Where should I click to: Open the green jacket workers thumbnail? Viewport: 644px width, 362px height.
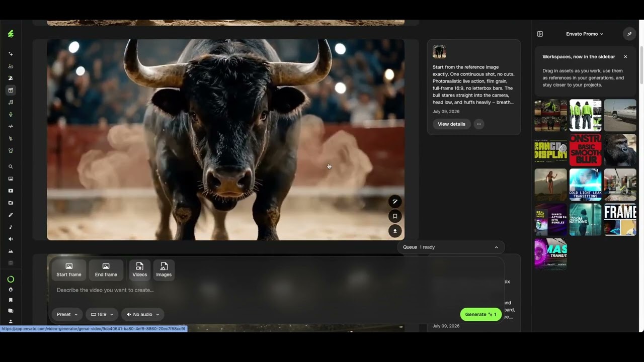coord(585,115)
